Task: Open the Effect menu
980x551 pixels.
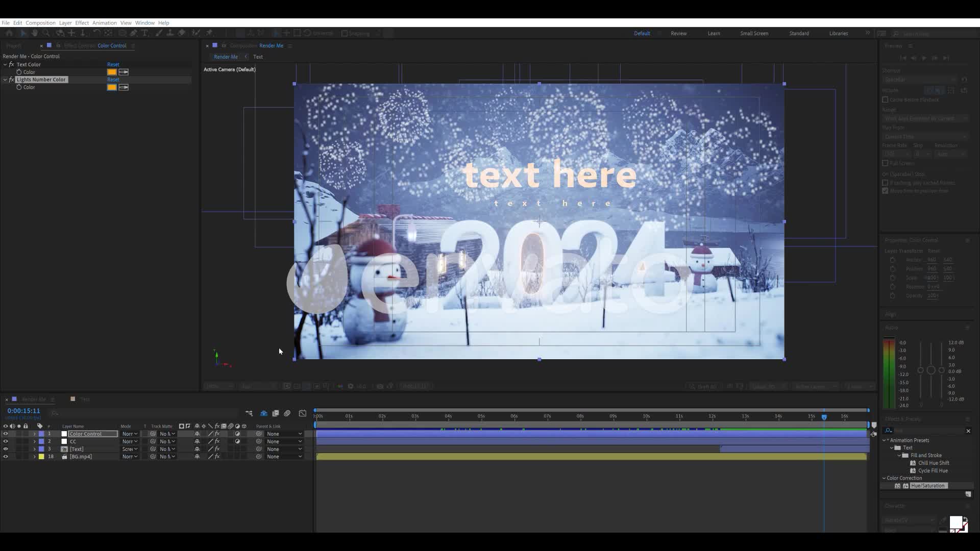Action: [82, 23]
